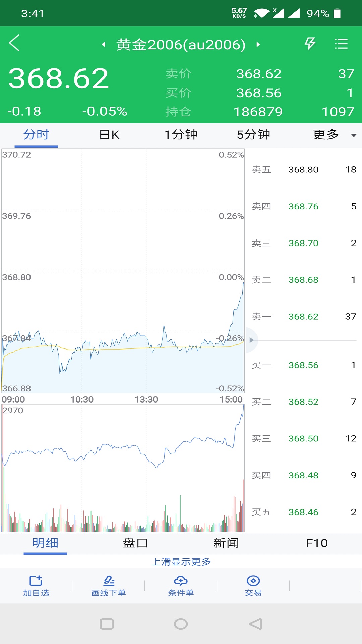
Task: Open the 条件单 conditional order icon
Action: [x=181, y=585]
